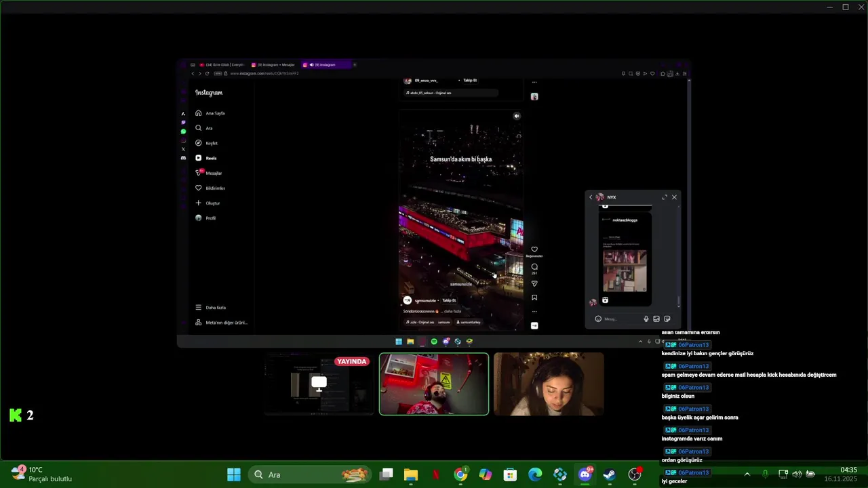Open WhatsApp in the browser sidebar

[183, 131]
